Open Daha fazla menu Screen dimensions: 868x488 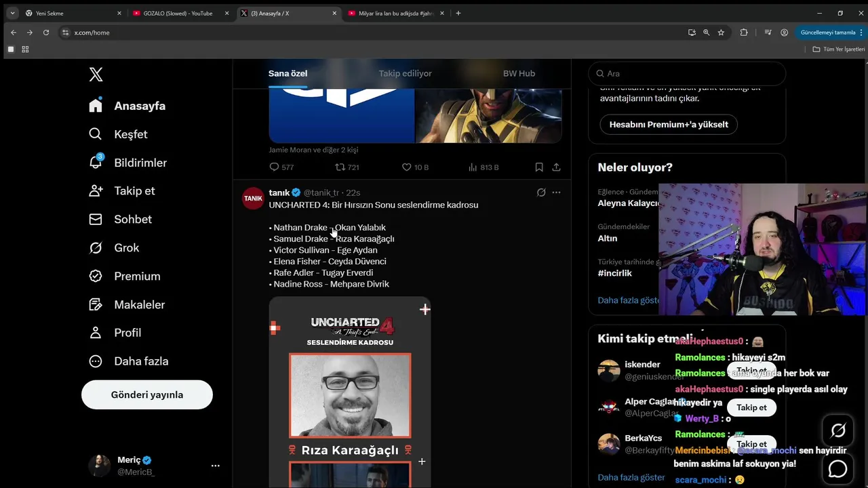point(128,361)
